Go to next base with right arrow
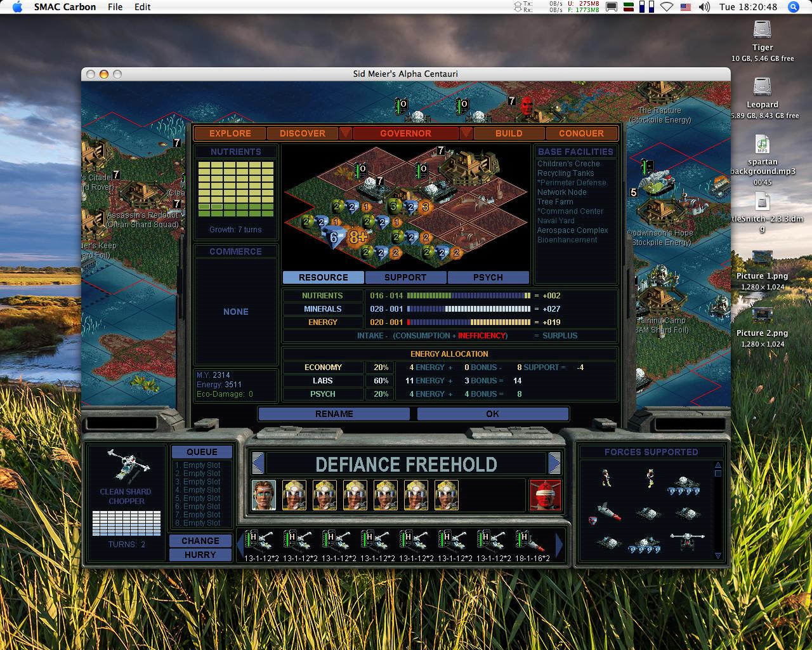812x650 pixels. point(554,463)
